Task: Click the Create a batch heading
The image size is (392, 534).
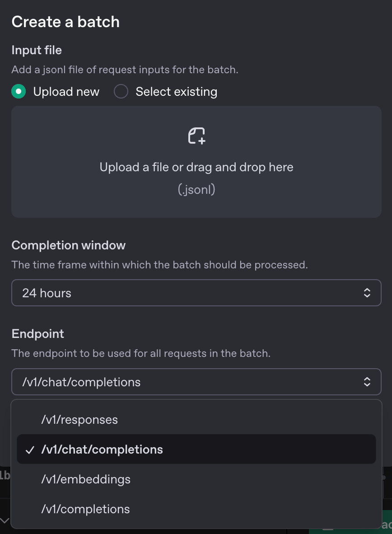Action: 65,21
